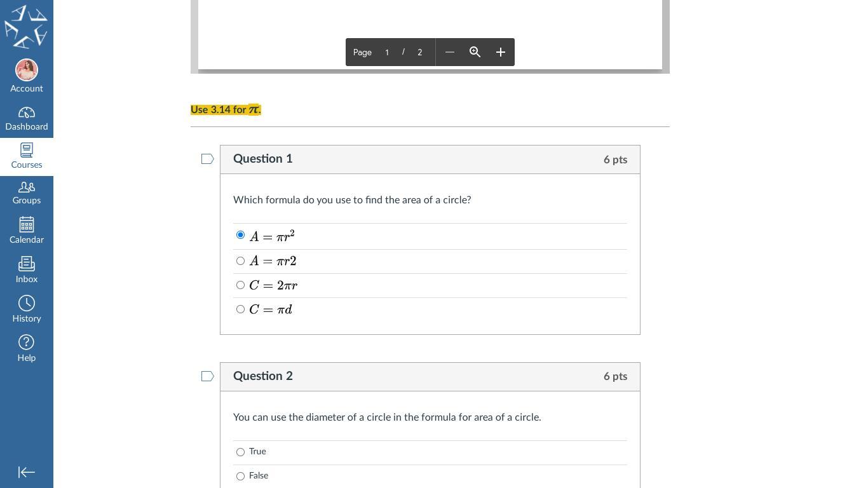The image size is (868, 488).
Task: Choose True for Question 2
Action: [240, 452]
